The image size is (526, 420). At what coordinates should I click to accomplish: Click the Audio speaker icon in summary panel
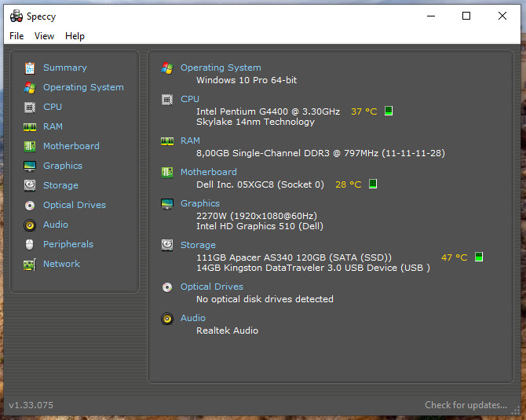tap(167, 319)
